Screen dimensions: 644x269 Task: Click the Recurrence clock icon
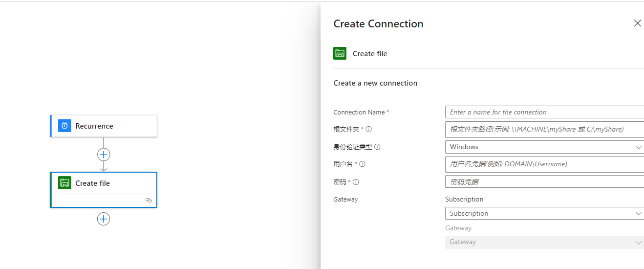pos(64,126)
